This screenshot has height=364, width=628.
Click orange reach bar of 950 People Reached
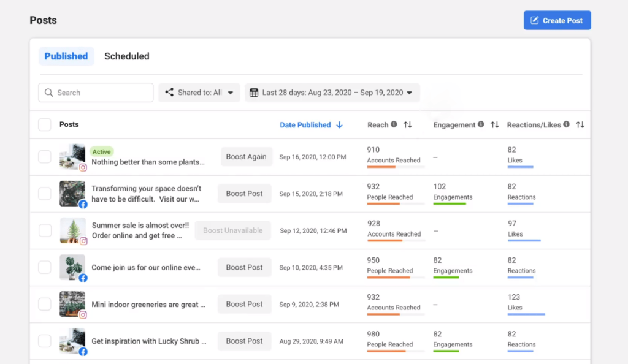388,277
